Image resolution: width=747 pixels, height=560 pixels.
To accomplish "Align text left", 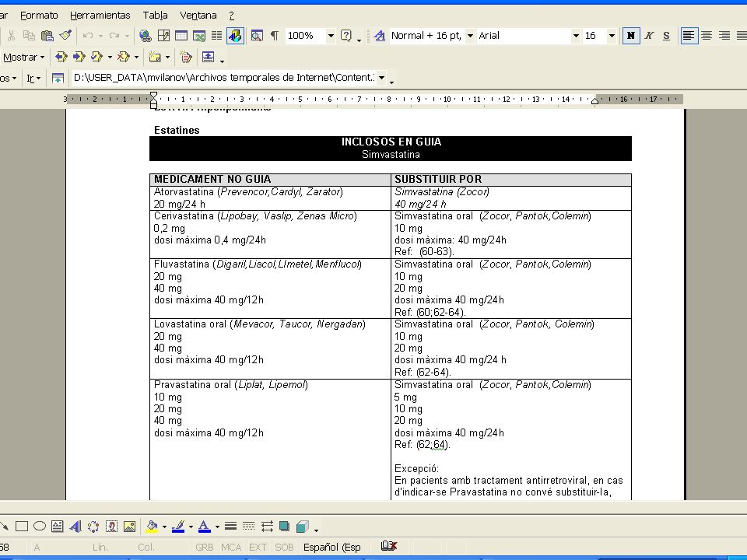I will tap(689, 36).
